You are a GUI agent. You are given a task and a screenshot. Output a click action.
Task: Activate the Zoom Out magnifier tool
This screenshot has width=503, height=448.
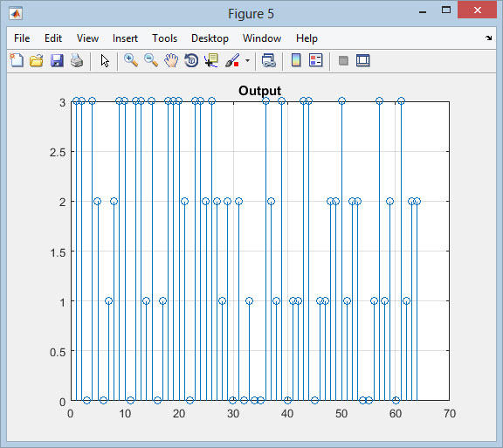click(x=151, y=60)
